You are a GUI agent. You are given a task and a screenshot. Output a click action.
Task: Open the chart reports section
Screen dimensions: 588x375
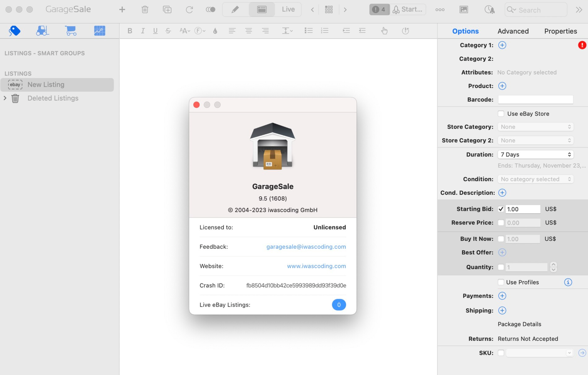point(99,31)
